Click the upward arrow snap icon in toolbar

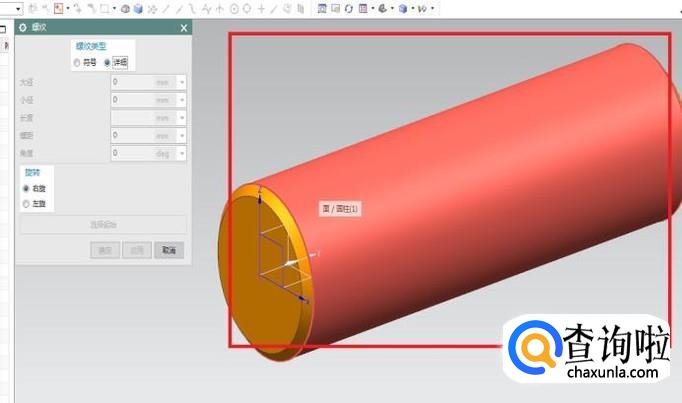pyautogui.click(x=220, y=9)
